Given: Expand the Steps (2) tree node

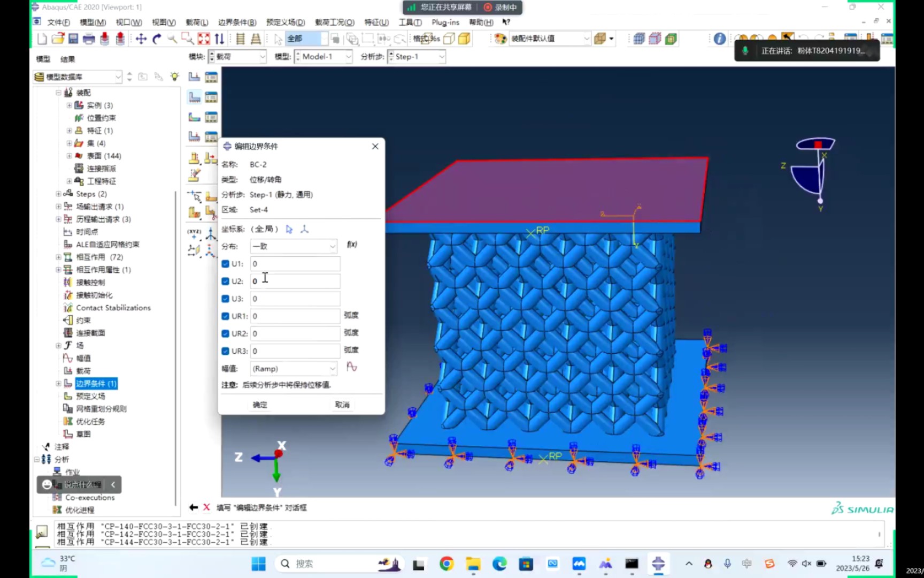Looking at the screenshot, I should 58,194.
